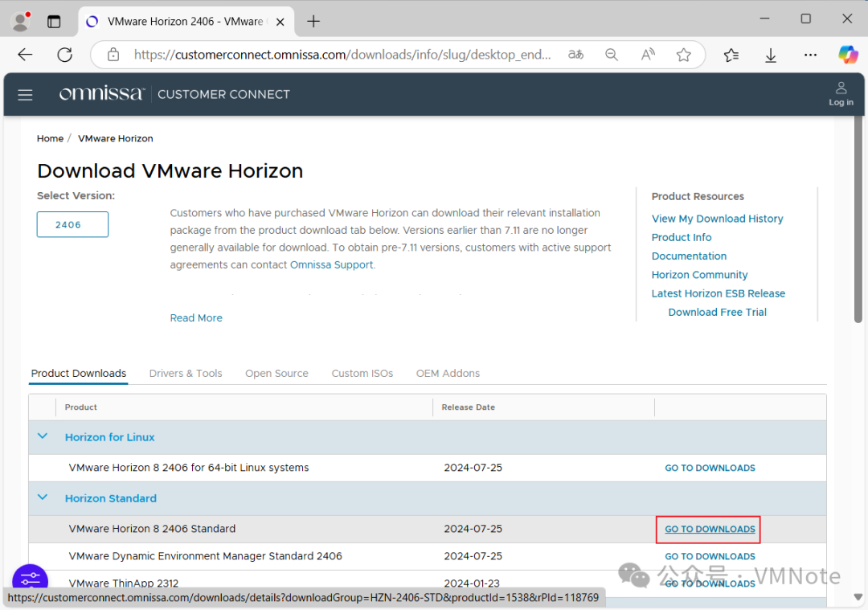Open a new browser tab
The width and height of the screenshot is (868, 610).
(x=313, y=22)
